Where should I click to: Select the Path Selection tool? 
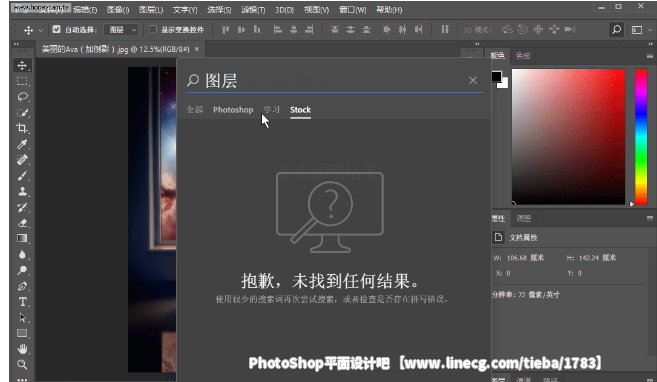[x=22, y=317]
